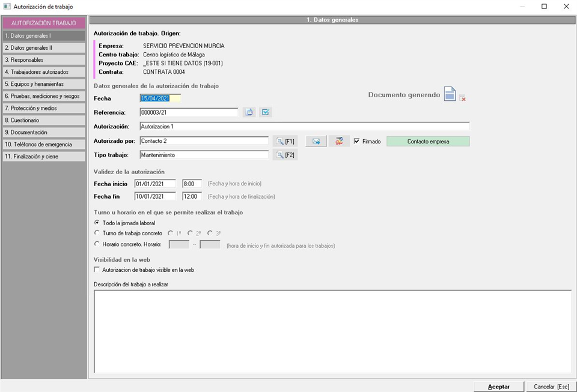Click the first icon button next to Referencia
The height and width of the screenshot is (392, 577).
(x=249, y=112)
